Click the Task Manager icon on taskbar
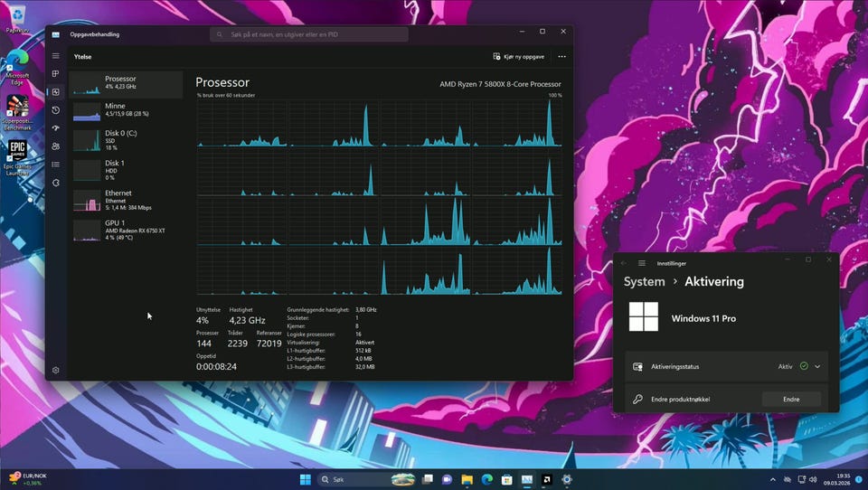The width and height of the screenshot is (868, 490). (x=526, y=479)
